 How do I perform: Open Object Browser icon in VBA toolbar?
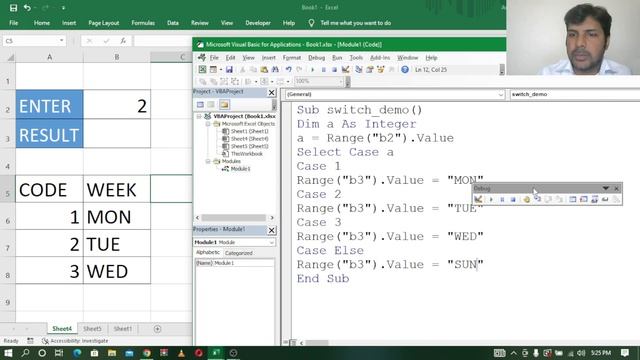(x=381, y=70)
